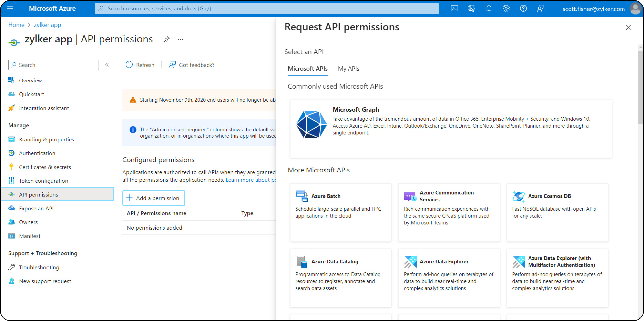Image resolution: width=644 pixels, height=321 pixels.
Task: Switch to Microsoft APIs tab
Action: pos(308,69)
